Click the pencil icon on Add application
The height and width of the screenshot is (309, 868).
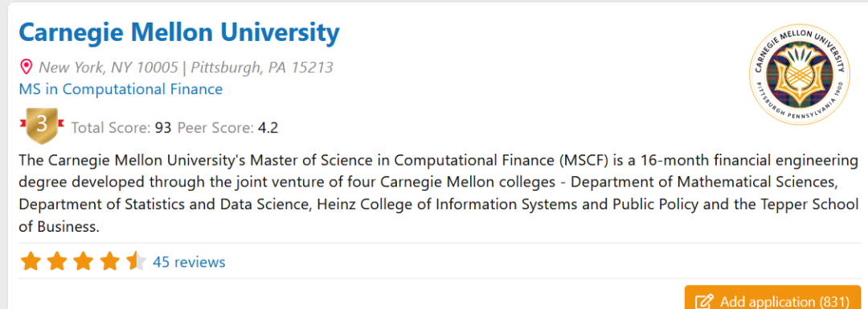[704, 302]
